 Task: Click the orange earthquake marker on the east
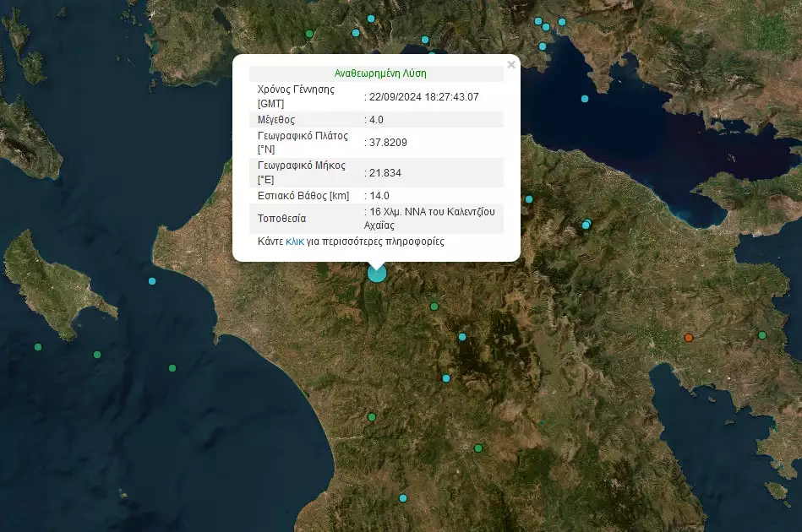(688, 337)
